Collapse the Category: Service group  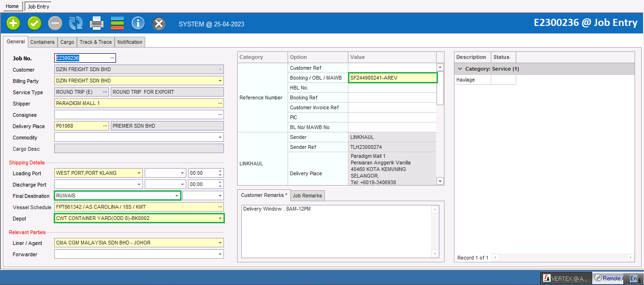(x=460, y=69)
